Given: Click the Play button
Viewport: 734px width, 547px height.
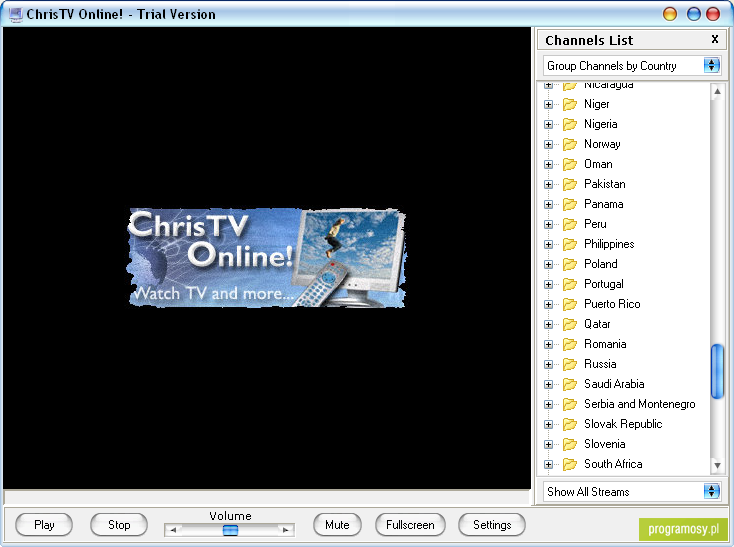Looking at the screenshot, I should click(44, 525).
